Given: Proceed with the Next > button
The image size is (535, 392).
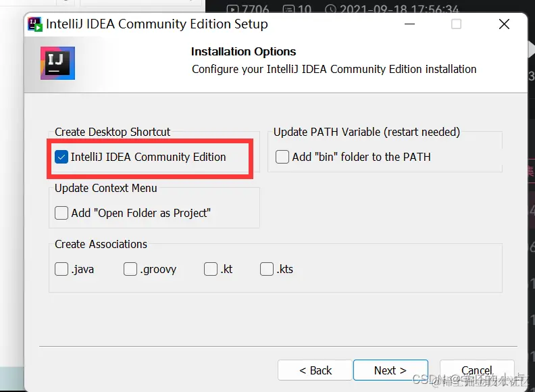Looking at the screenshot, I should 390,370.
